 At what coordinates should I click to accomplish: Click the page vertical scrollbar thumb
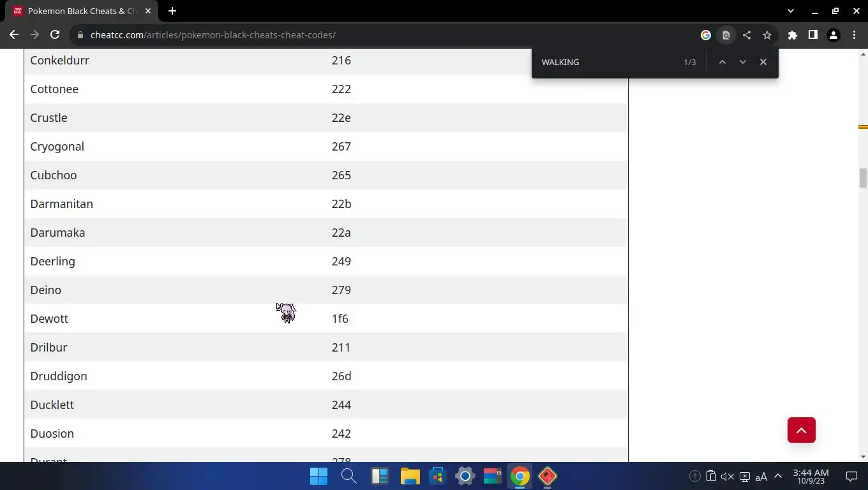[863, 177]
